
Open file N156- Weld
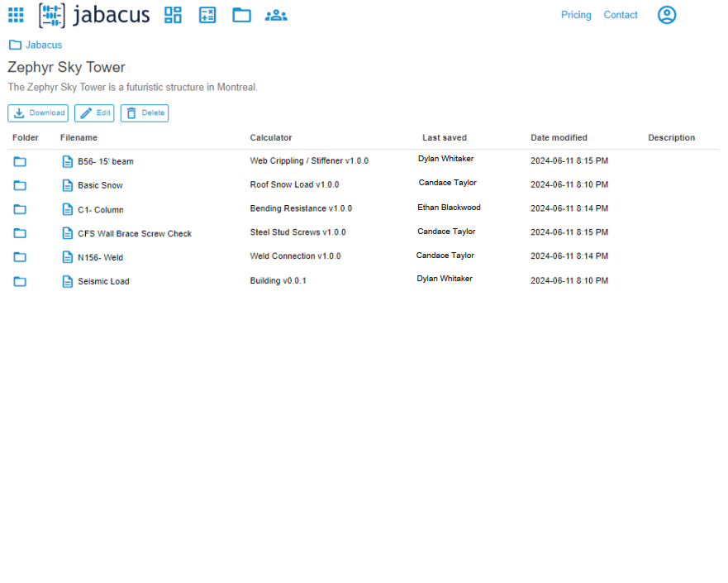(x=100, y=257)
